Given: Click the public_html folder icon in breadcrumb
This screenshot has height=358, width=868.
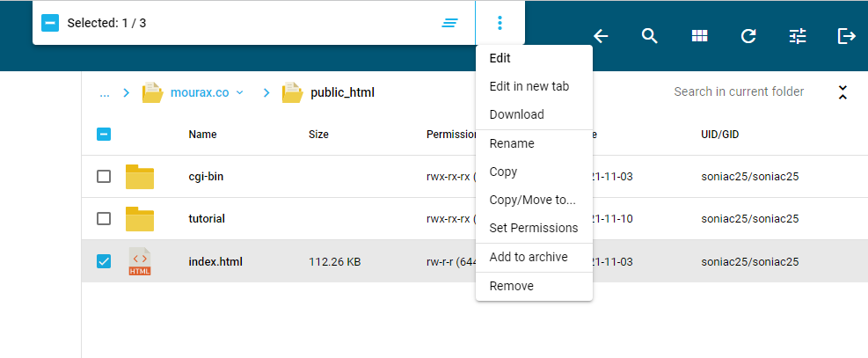Looking at the screenshot, I should (292, 92).
